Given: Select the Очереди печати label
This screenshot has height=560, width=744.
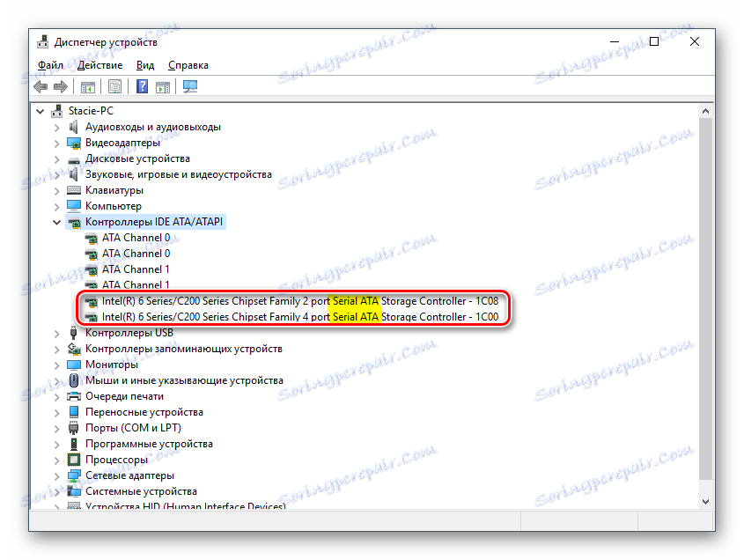Looking at the screenshot, I should (x=124, y=396).
